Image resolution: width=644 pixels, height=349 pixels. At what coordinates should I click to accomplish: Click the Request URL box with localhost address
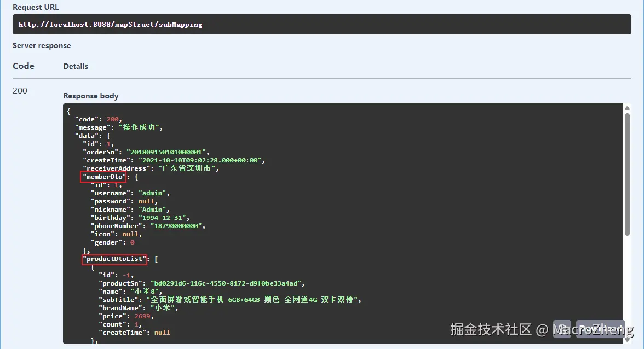(x=321, y=25)
